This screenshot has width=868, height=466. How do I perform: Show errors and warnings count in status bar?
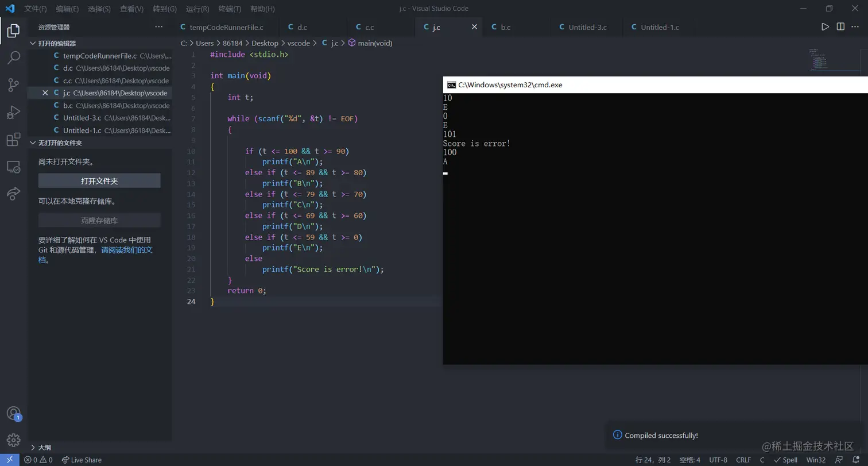coord(38,460)
